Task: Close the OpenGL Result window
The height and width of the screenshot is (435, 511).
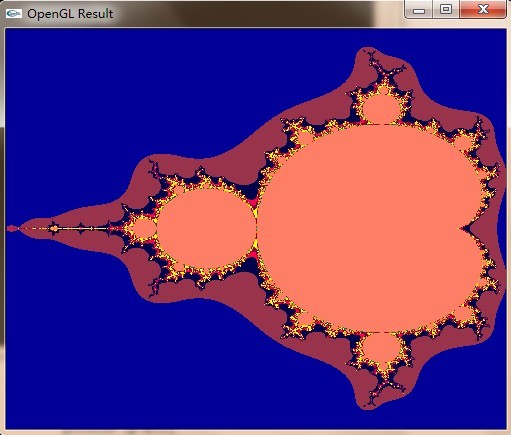Action: (483, 9)
